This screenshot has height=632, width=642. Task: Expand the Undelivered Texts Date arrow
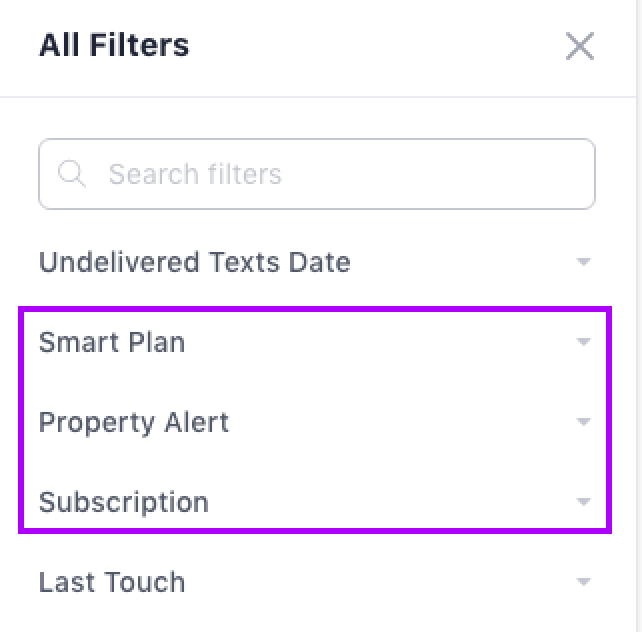pyautogui.click(x=584, y=262)
